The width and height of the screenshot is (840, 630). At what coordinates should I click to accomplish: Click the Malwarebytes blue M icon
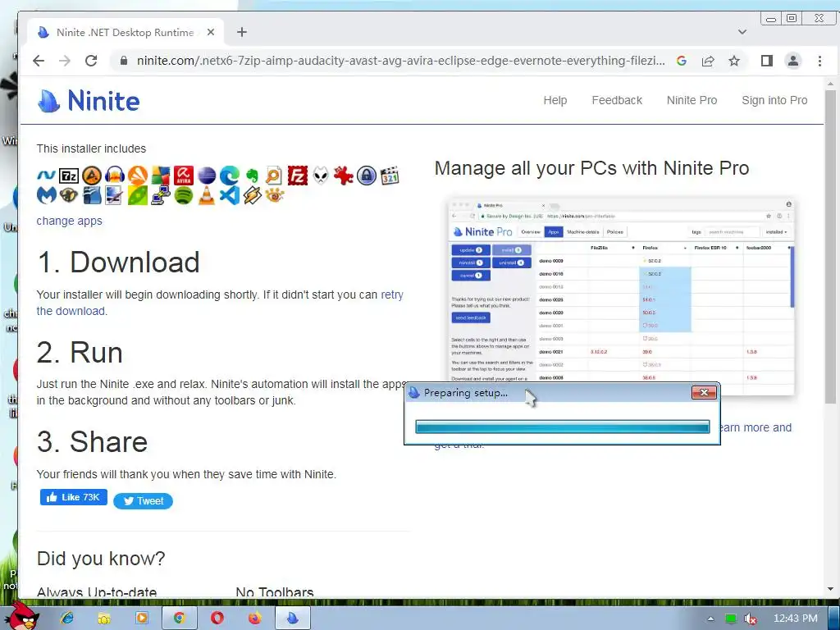[x=46, y=195]
